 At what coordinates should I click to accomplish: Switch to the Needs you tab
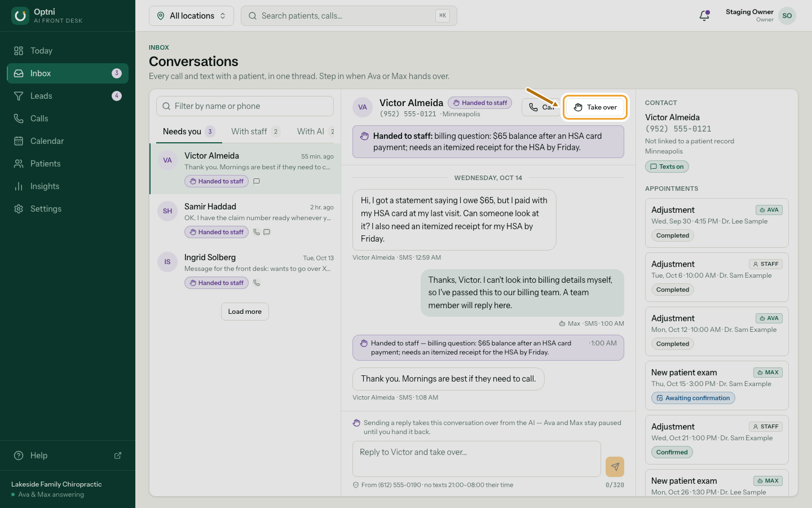coord(189,132)
